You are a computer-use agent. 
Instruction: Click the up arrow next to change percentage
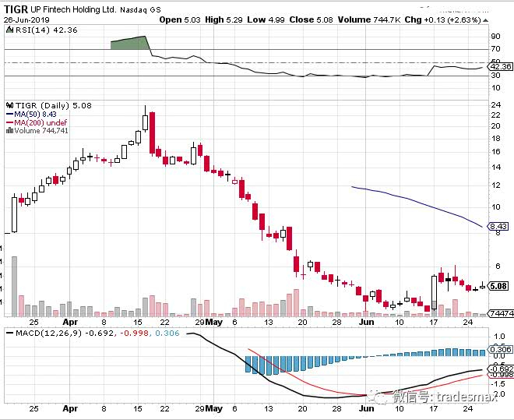coord(485,20)
